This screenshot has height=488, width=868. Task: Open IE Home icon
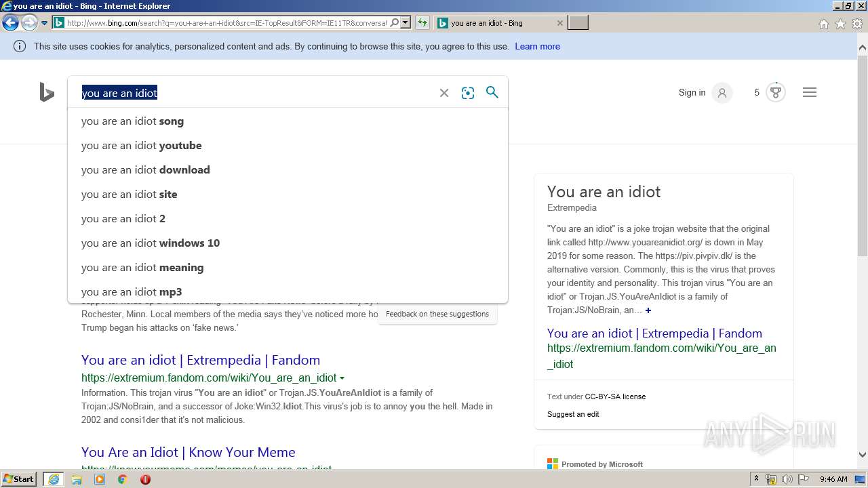click(x=823, y=24)
